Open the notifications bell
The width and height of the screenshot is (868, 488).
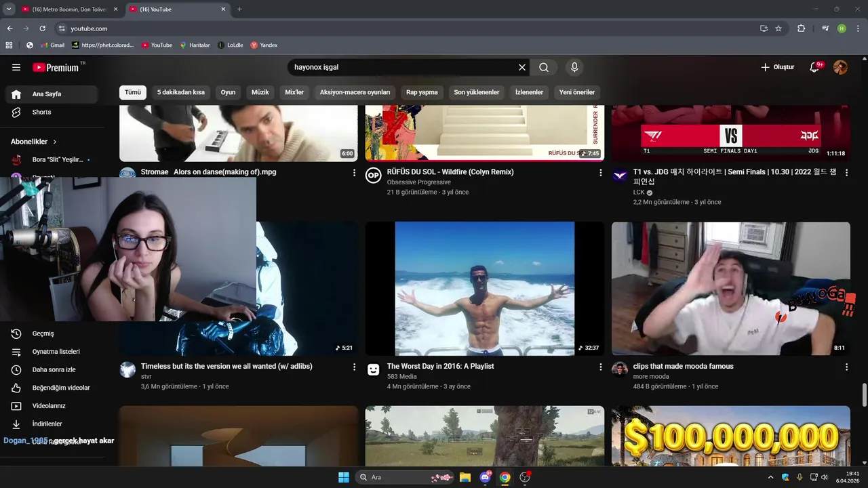[x=815, y=67]
